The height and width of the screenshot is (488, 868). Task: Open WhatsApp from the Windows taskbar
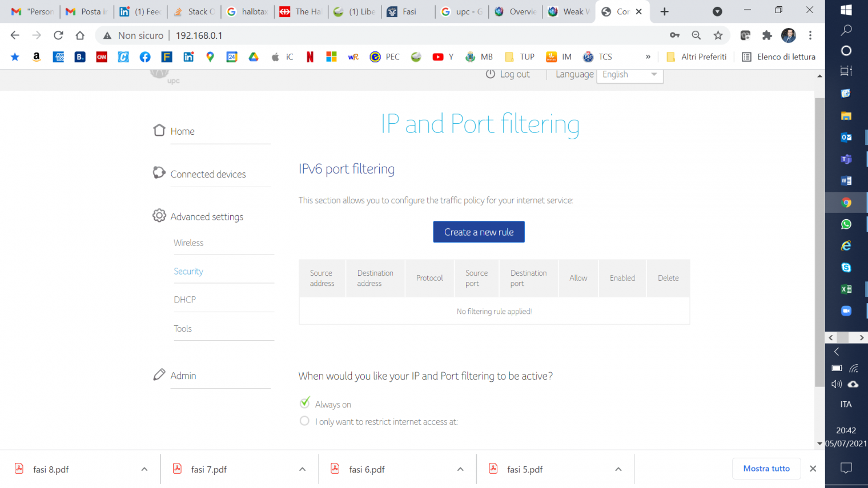(846, 224)
